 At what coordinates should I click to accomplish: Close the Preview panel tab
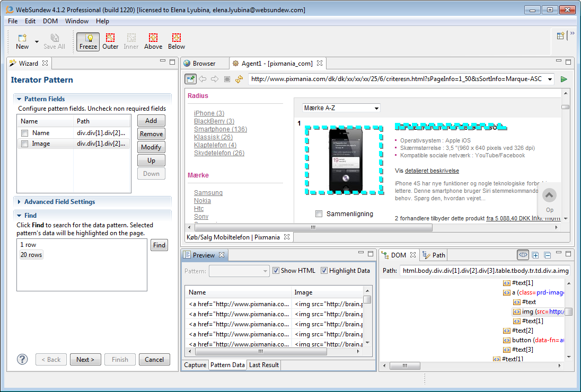click(222, 255)
